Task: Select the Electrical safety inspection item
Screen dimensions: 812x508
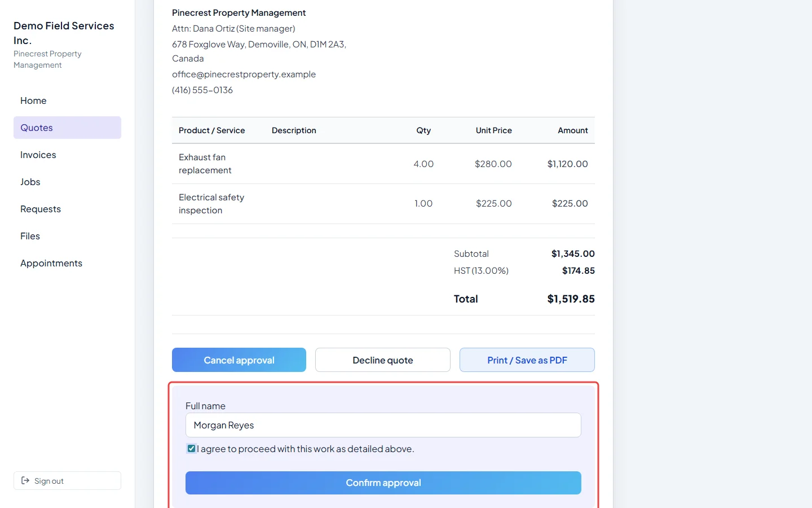Action: (x=211, y=204)
